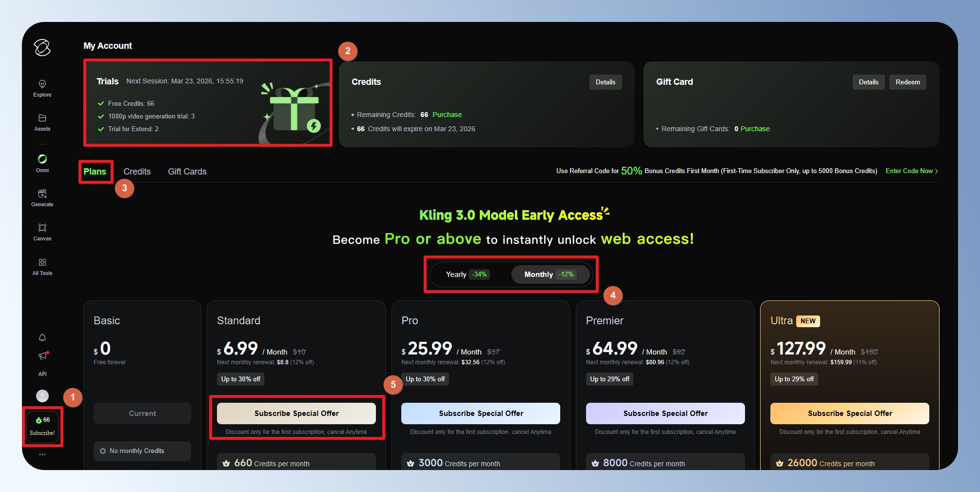
Task: Subscribe to the Pro plan offer
Action: tap(480, 413)
